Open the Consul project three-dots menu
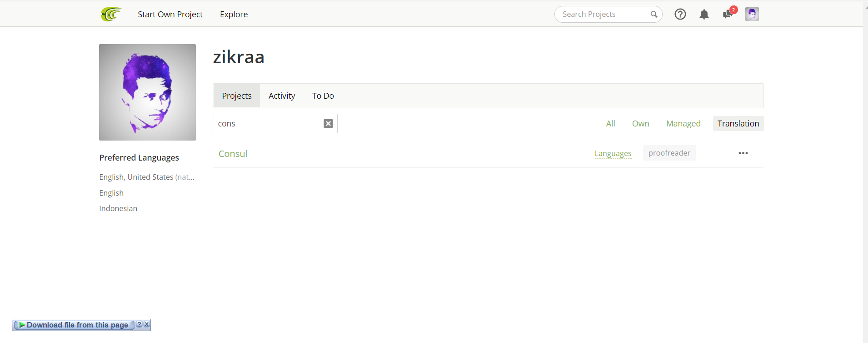Viewport: 868px width, 343px height. click(743, 153)
